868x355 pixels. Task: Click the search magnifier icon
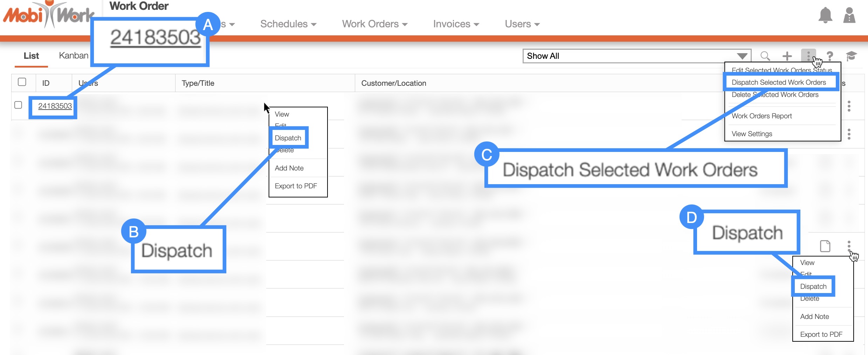coord(765,56)
